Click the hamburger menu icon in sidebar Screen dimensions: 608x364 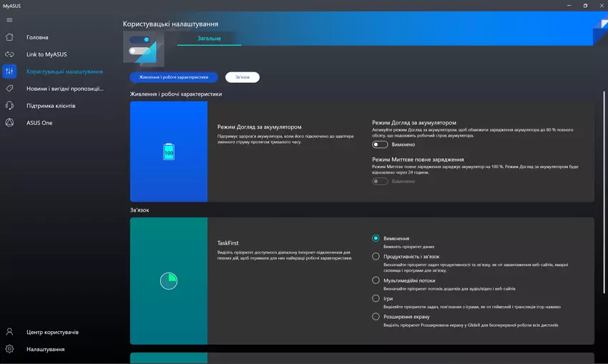coord(9,19)
